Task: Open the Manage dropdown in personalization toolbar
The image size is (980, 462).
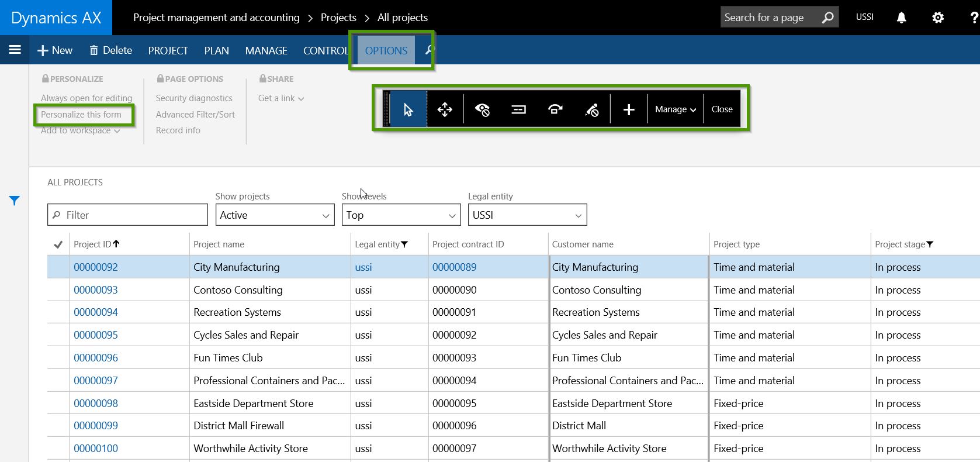Action: click(x=675, y=109)
